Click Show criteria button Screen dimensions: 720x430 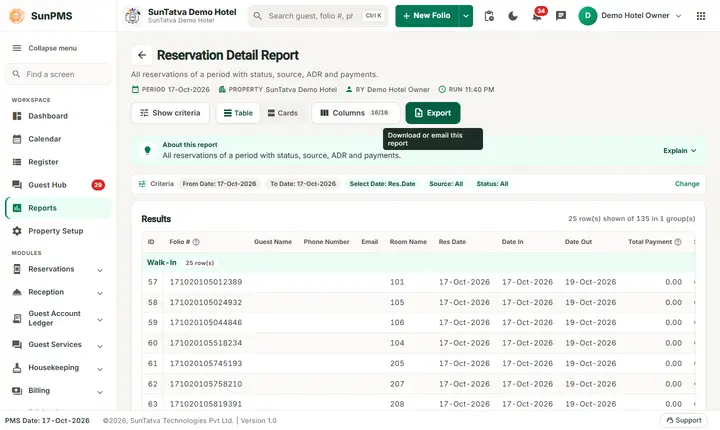(170, 113)
